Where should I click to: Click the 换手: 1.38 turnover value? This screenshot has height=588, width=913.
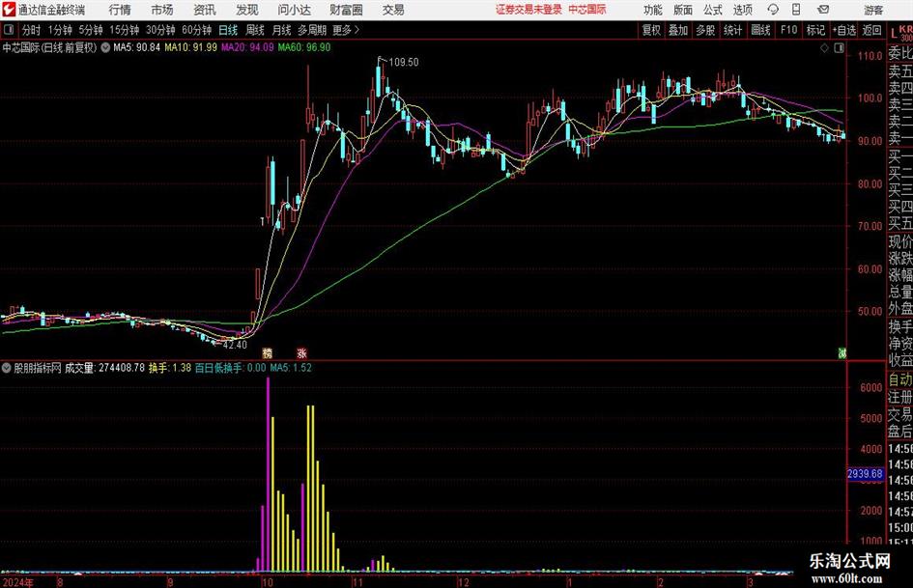(169, 368)
